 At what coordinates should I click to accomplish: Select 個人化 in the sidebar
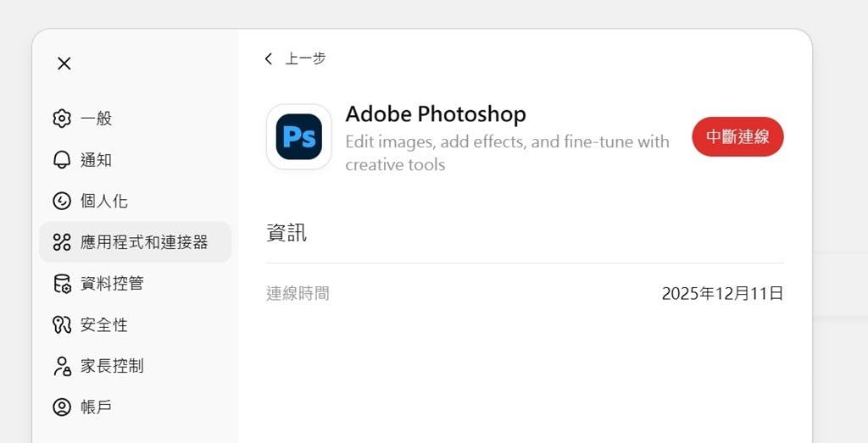(104, 201)
